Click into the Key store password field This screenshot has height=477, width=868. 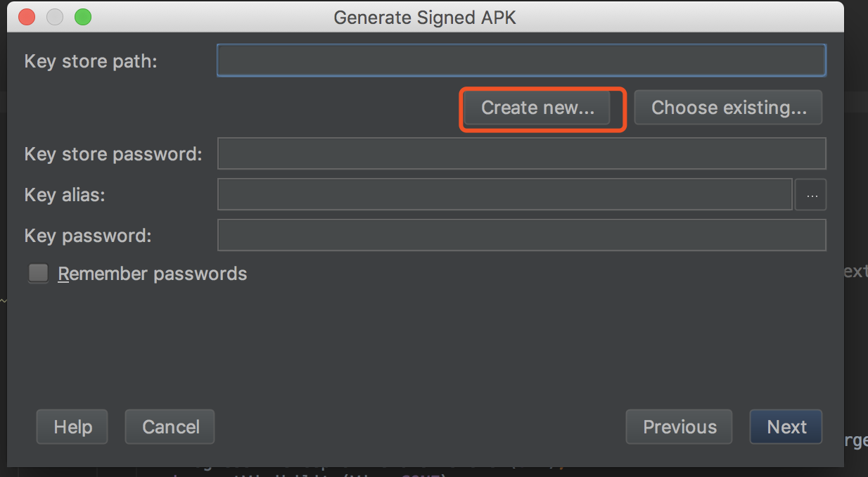(521, 154)
